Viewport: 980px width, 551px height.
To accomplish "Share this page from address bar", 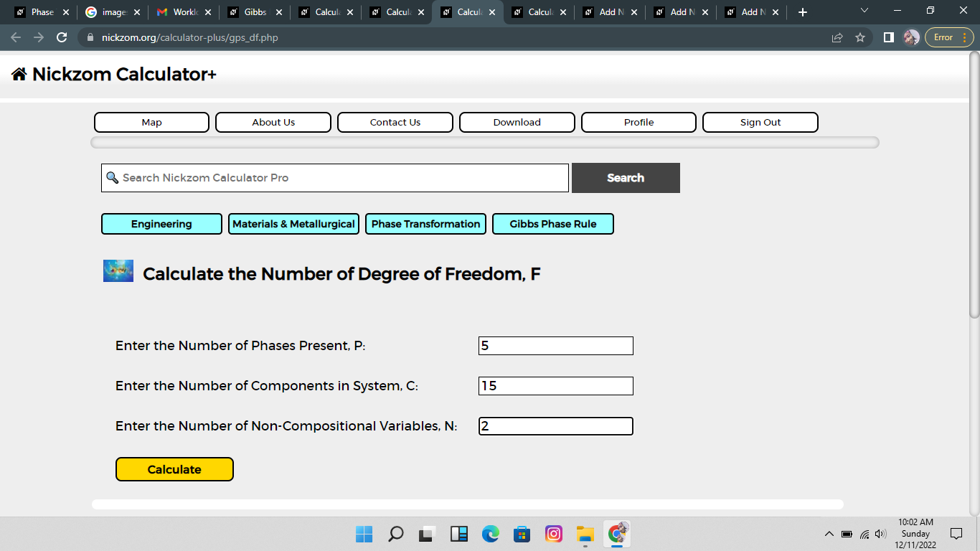I will pyautogui.click(x=837, y=37).
